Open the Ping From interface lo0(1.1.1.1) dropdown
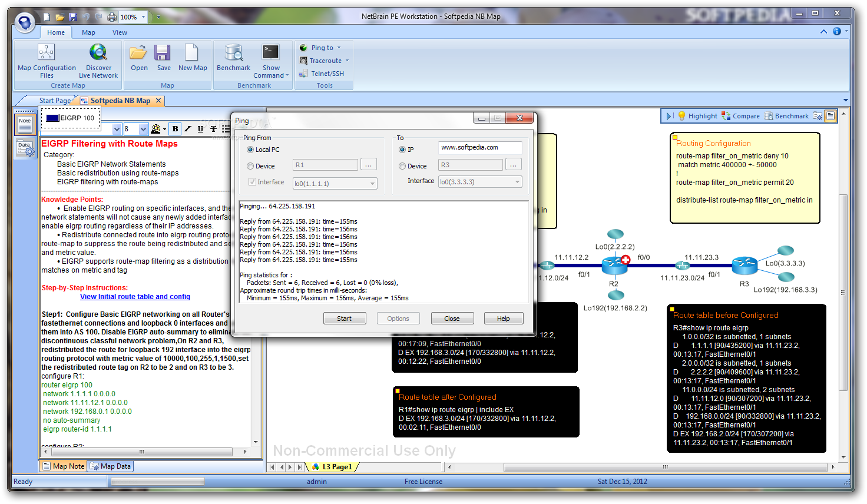Viewport: 867px width, 504px height. (x=372, y=184)
